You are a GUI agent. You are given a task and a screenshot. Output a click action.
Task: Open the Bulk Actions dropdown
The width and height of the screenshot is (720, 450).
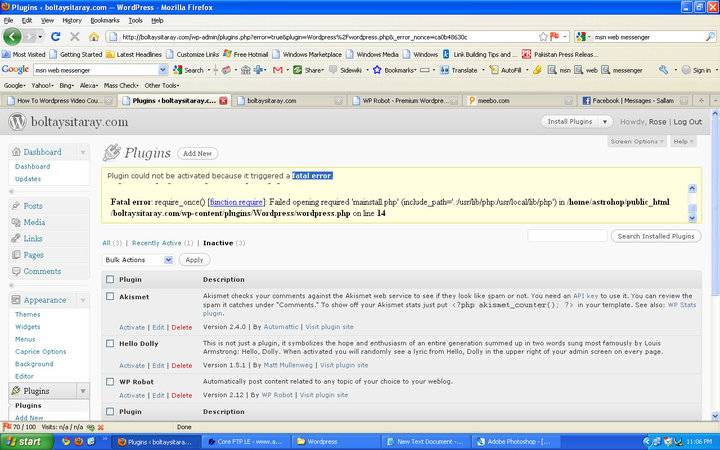point(138,259)
